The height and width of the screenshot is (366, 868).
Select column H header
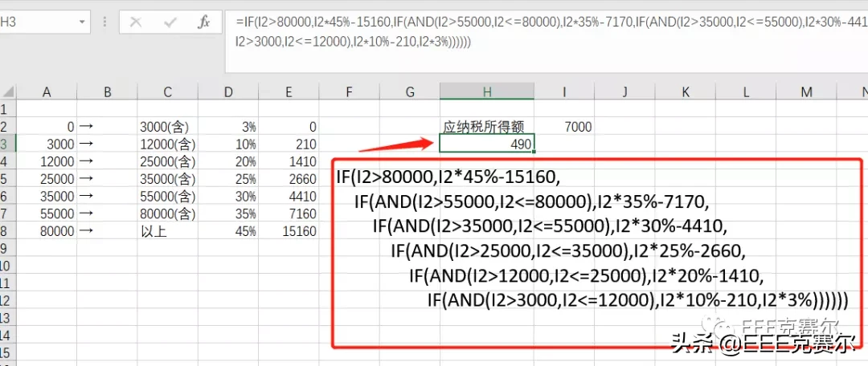click(x=487, y=92)
